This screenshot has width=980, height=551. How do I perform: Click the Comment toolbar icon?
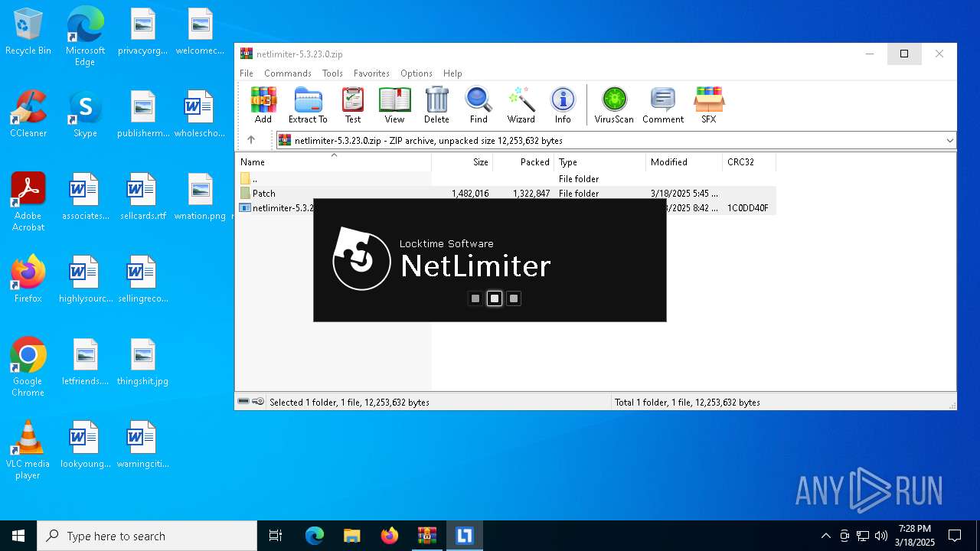(663, 105)
